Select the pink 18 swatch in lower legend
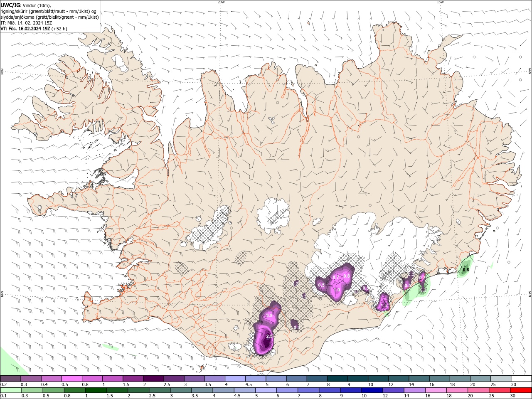 click(x=458, y=390)
